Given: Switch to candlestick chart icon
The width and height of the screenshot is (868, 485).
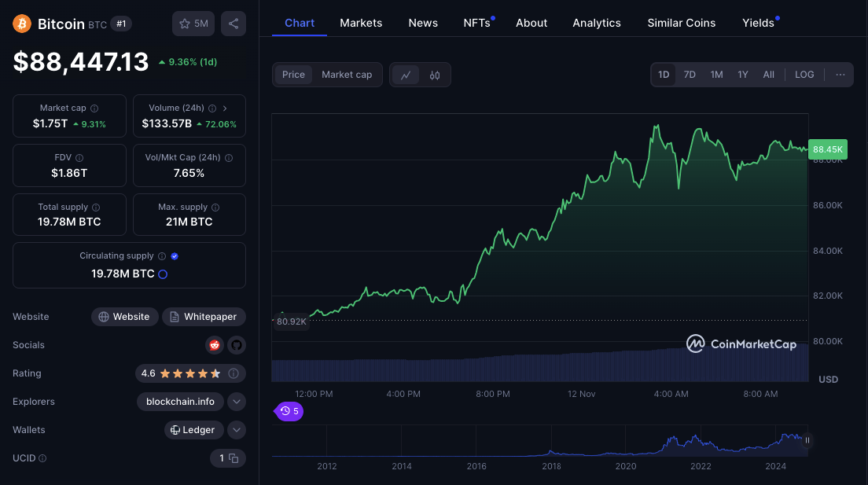Looking at the screenshot, I should 435,75.
